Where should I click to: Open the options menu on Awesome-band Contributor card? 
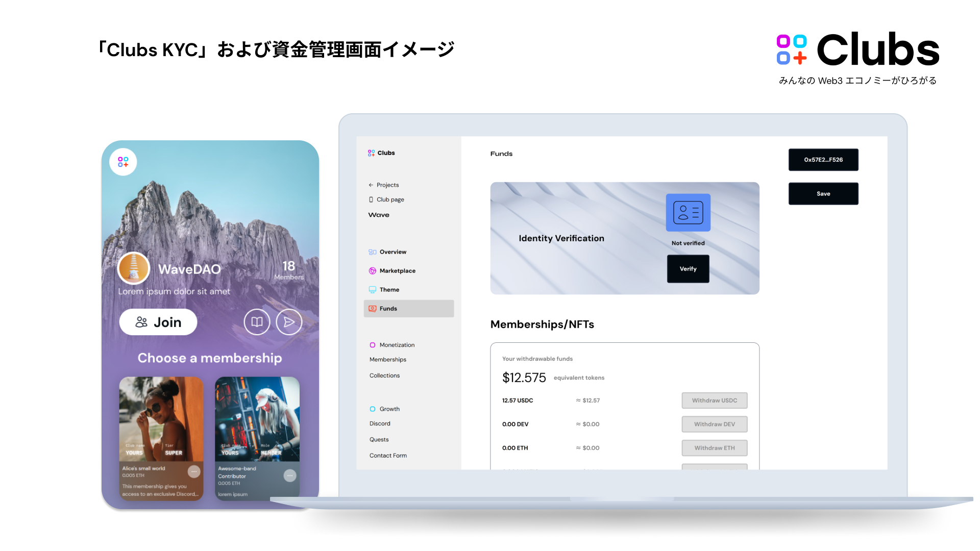pos(289,475)
